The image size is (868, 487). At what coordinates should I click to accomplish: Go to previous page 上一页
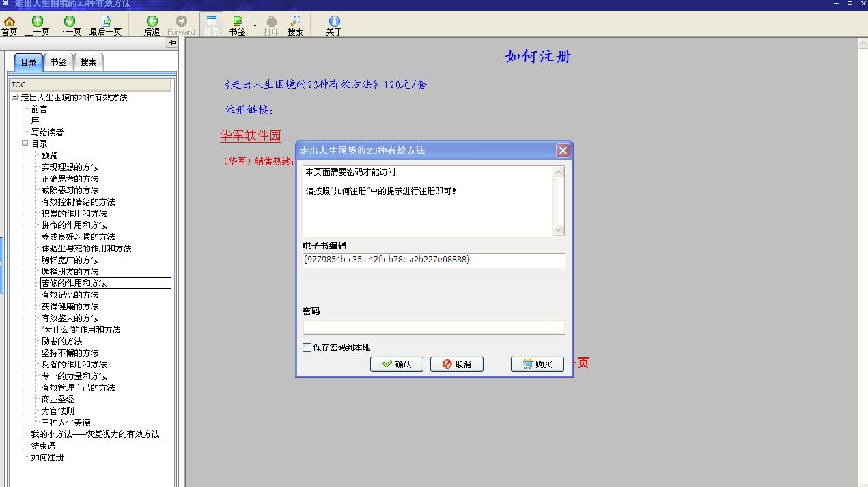[x=38, y=26]
